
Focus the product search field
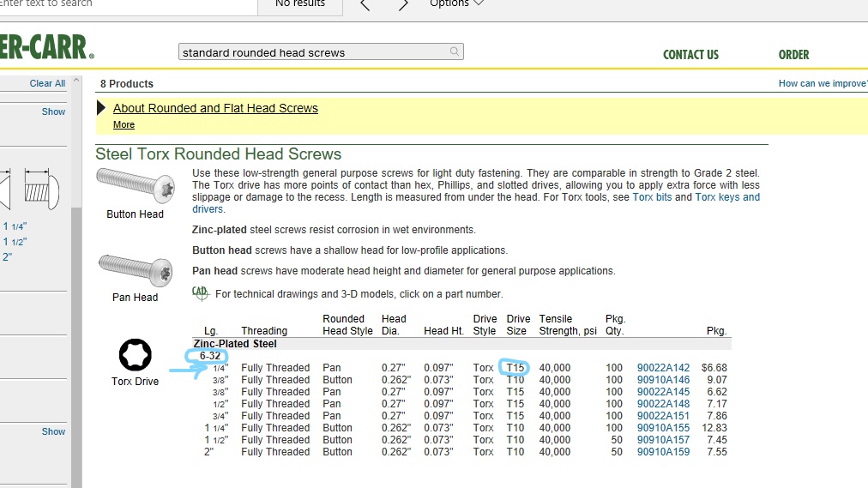coord(321,52)
